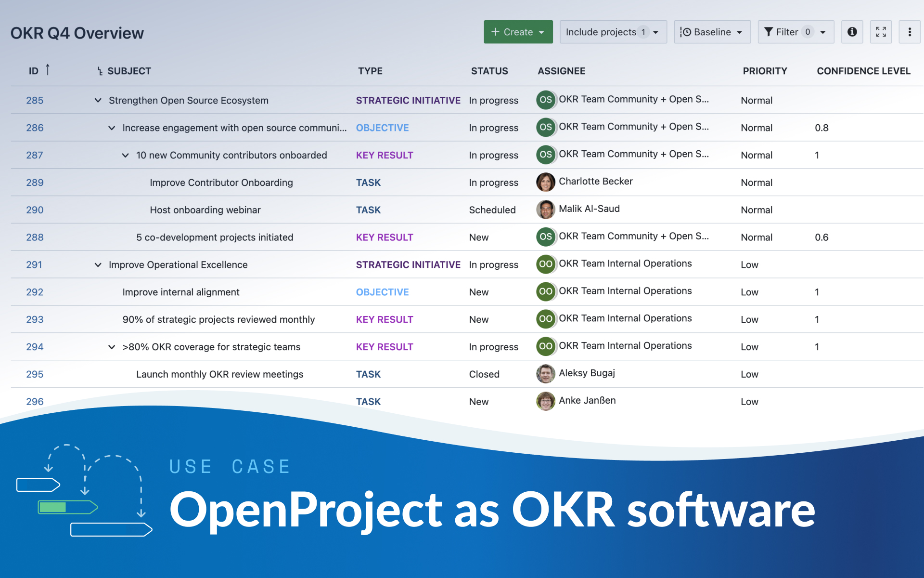Click the hierarchy icon next to SUBJECT

pyautogui.click(x=99, y=71)
